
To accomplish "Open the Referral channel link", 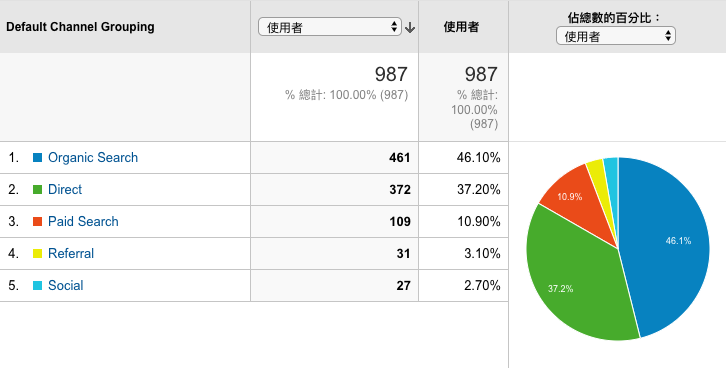I will coord(71,253).
